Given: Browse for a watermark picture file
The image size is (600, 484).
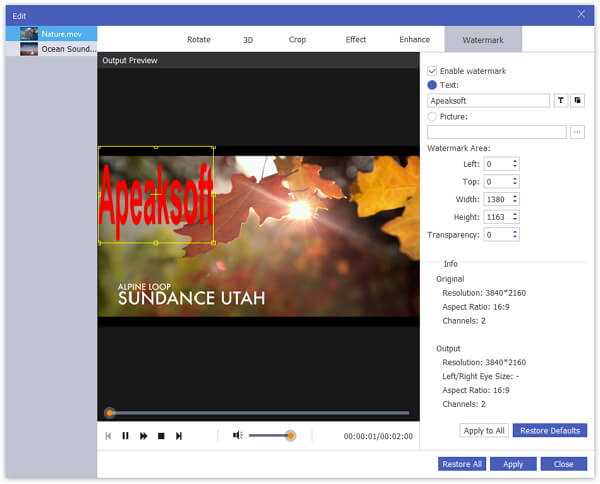Looking at the screenshot, I should 577,132.
